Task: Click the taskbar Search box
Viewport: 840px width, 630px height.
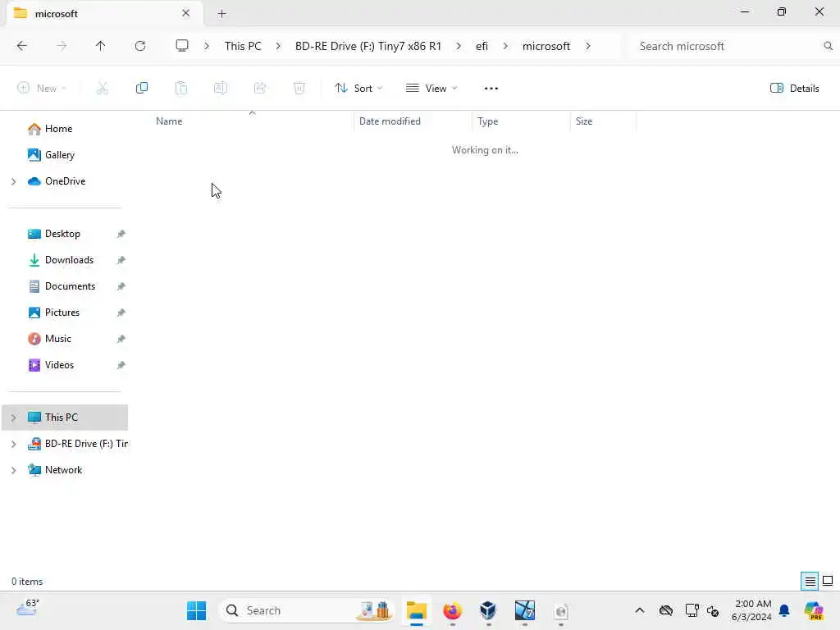Action: (x=308, y=610)
